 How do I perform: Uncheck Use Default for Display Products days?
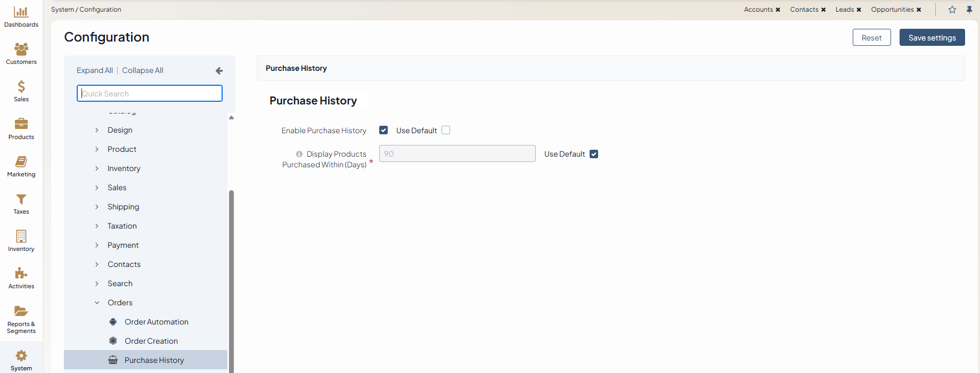[594, 154]
